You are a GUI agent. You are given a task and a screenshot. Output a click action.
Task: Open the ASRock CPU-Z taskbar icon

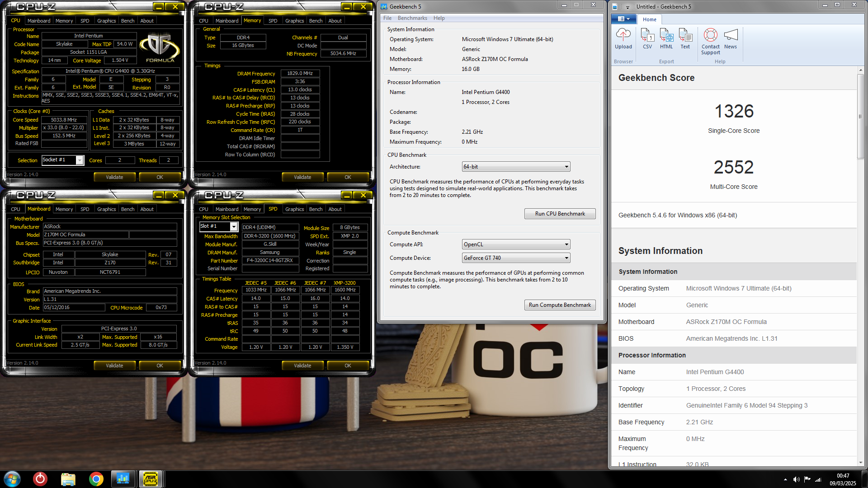tap(151, 479)
